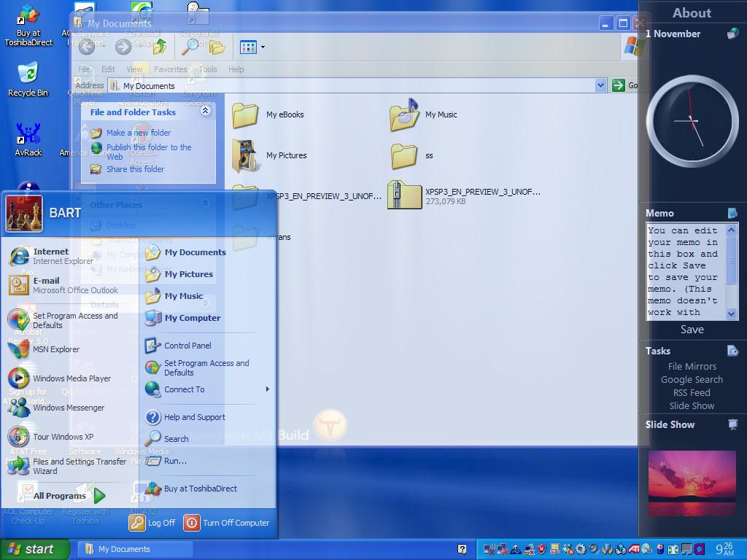Click the taskbar clock showing 9:26 AM
The image size is (747, 560).
724,550
